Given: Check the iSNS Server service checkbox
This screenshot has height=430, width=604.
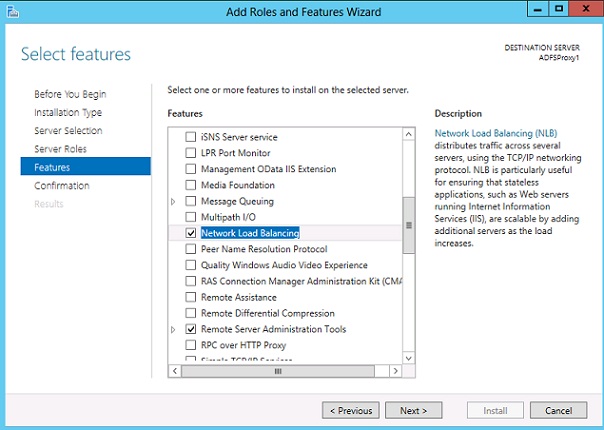Looking at the screenshot, I should click(x=191, y=137).
